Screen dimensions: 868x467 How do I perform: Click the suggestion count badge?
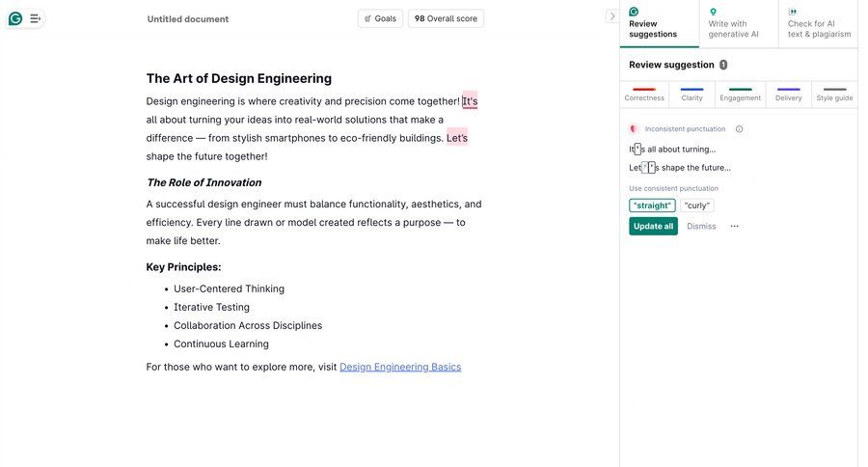pyautogui.click(x=723, y=65)
